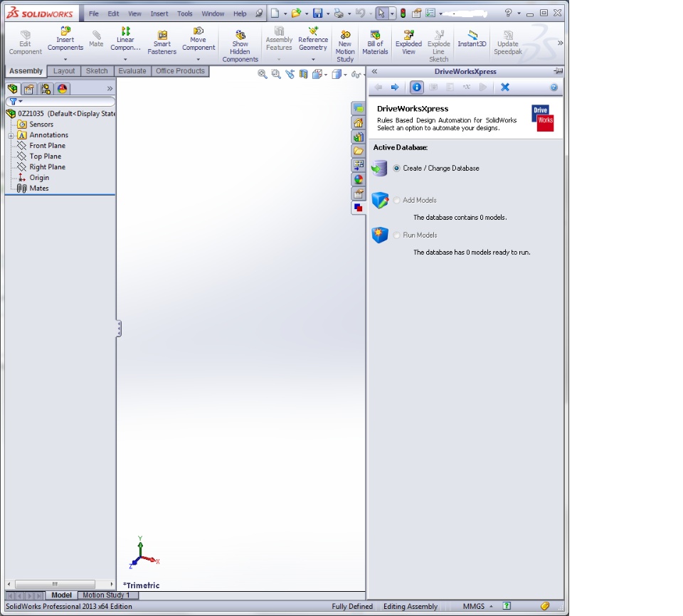Click the Zoom to Fit icon
This screenshot has height=616, width=683.
[263, 74]
